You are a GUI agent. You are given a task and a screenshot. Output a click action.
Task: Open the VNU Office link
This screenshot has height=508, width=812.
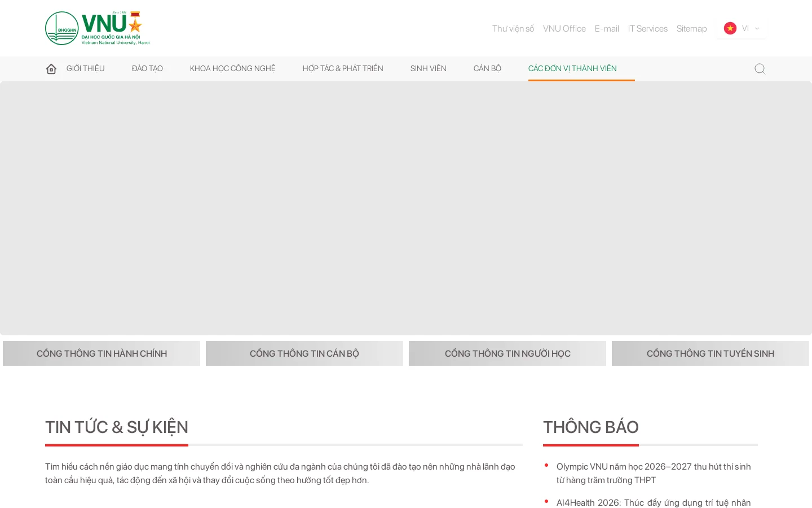(x=564, y=28)
